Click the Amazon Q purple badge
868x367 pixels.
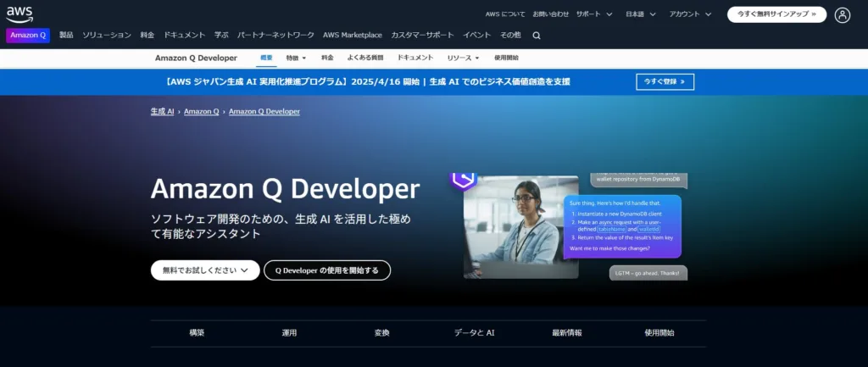(28, 36)
